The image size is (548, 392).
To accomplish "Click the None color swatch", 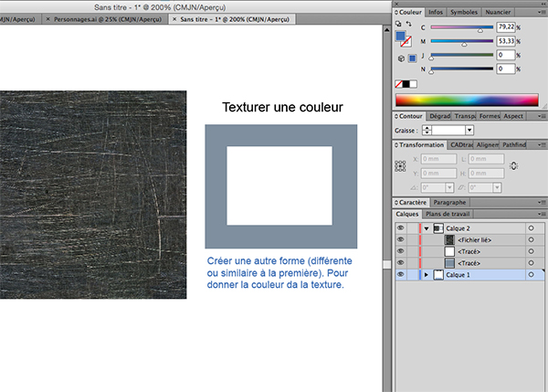I will pos(398,84).
